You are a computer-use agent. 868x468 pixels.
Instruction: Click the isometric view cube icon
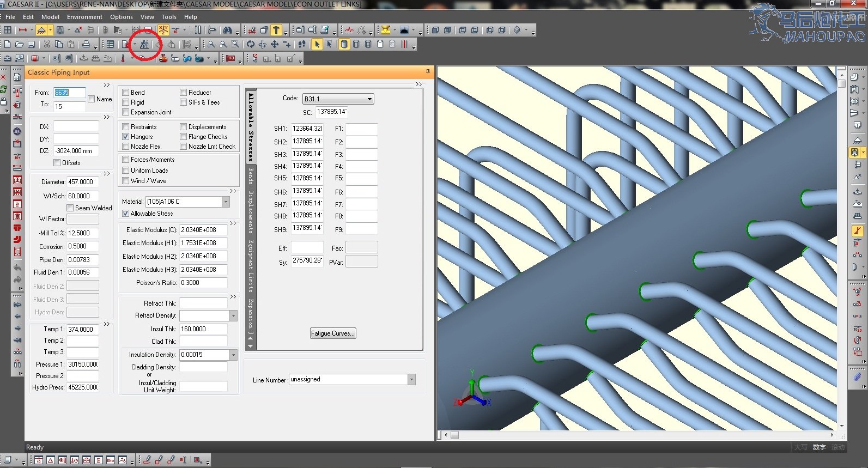coord(517,30)
